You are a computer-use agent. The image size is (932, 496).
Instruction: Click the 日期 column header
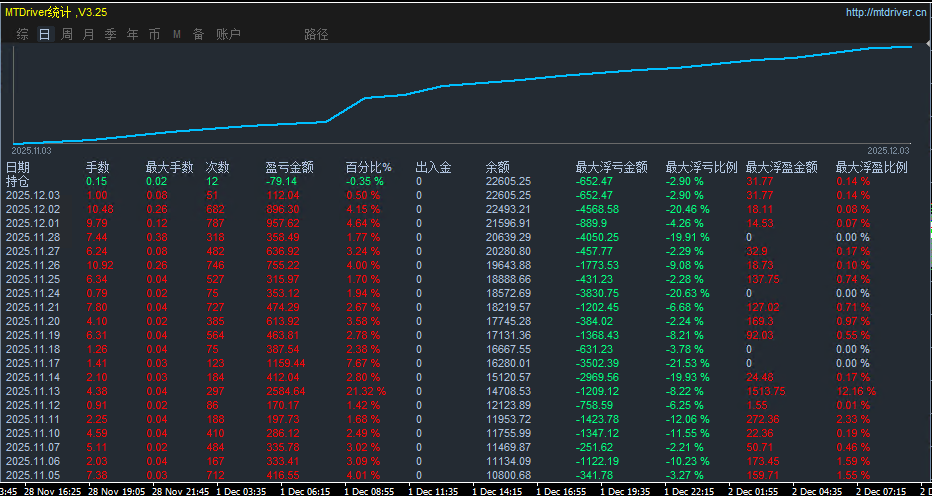(x=18, y=168)
